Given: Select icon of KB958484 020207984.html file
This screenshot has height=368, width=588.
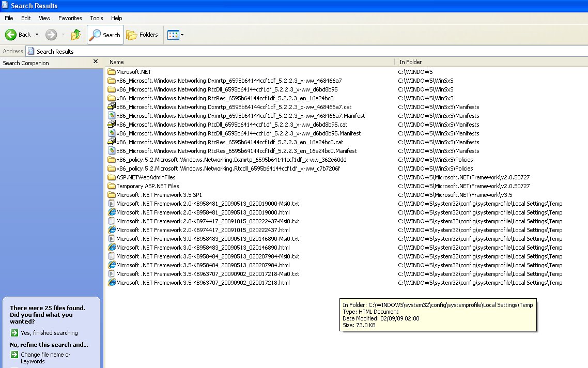Looking at the screenshot, I should (112, 265).
